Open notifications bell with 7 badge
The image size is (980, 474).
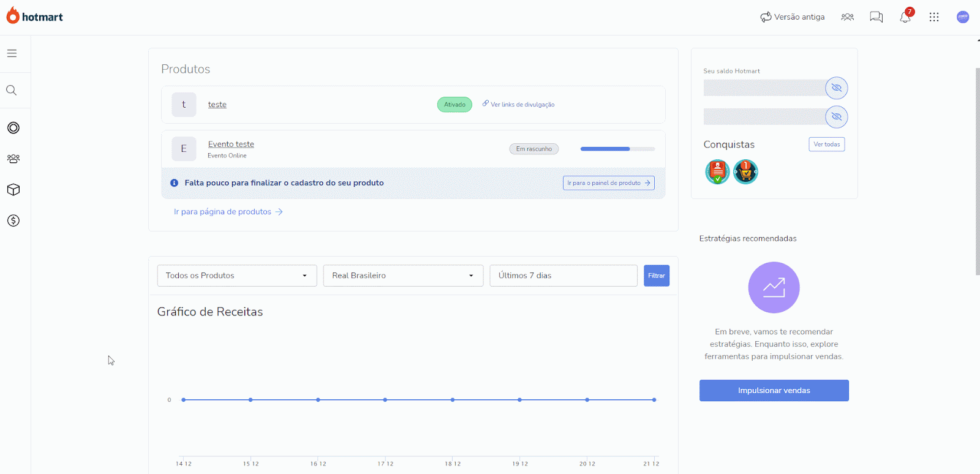click(906, 16)
